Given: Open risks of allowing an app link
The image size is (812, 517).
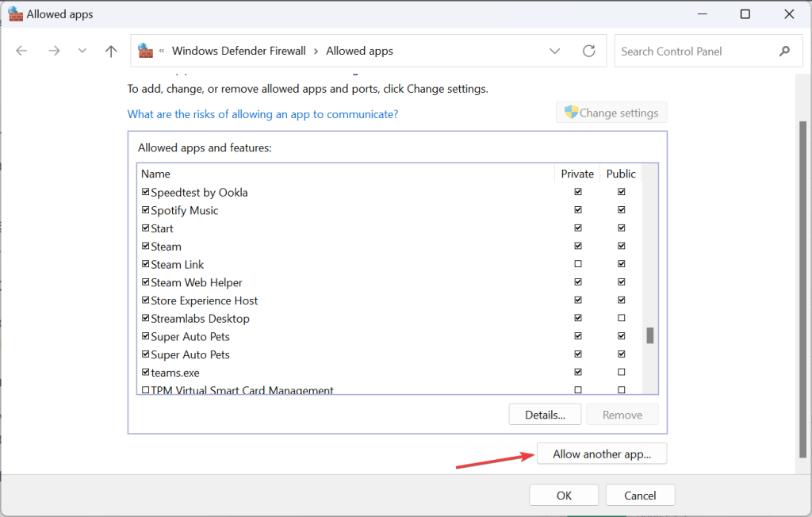Looking at the screenshot, I should point(262,114).
